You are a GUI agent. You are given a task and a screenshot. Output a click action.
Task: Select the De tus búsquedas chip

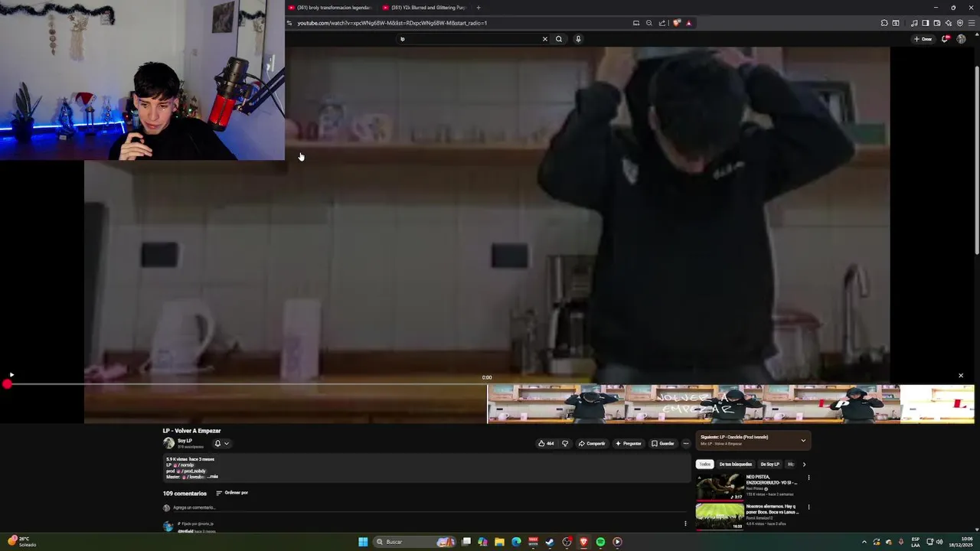coord(735,464)
